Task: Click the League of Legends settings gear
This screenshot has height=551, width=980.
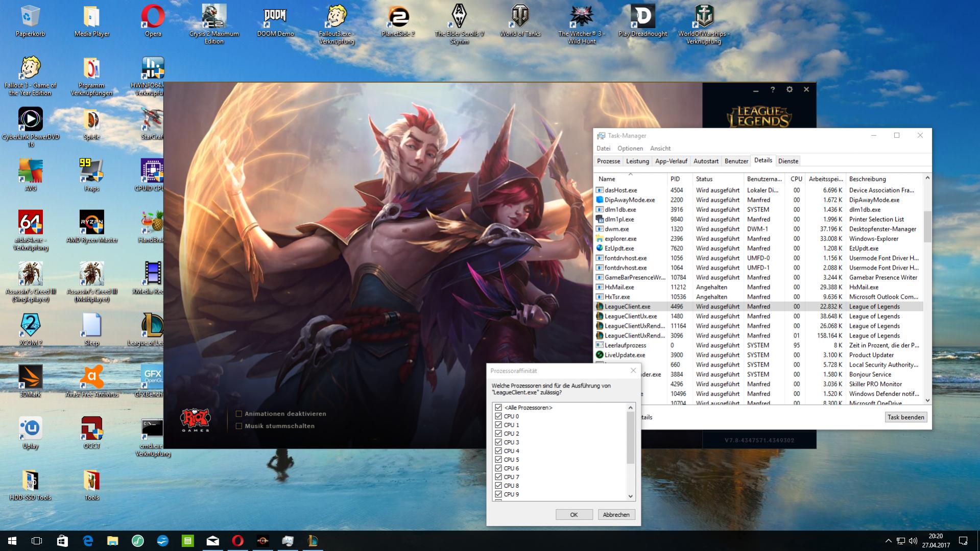Action: tap(790, 89)
